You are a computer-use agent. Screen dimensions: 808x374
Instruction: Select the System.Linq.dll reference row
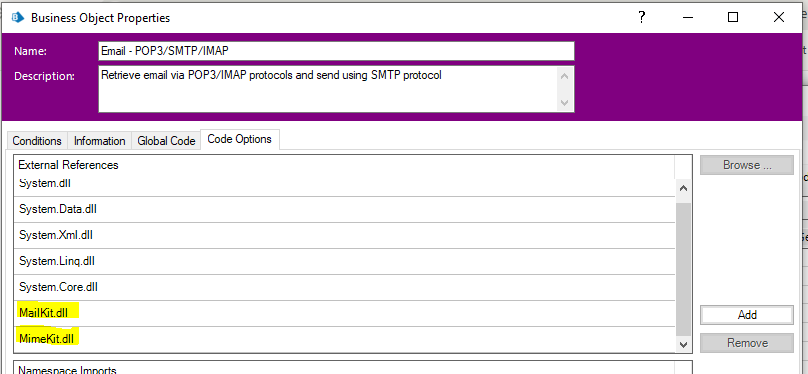click(344, 261)
